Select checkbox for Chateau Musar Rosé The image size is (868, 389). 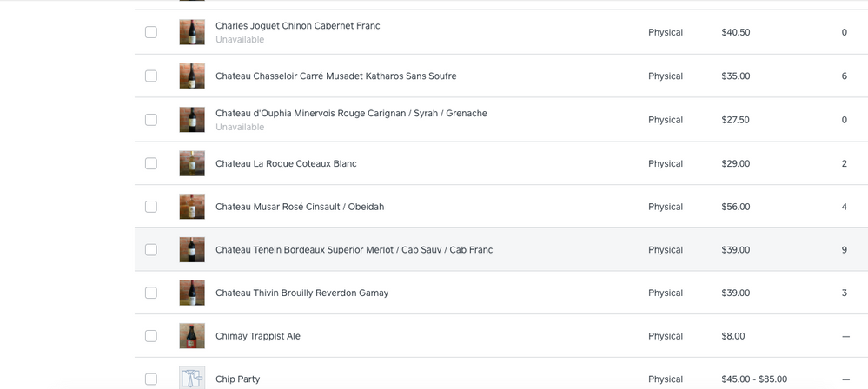[151, 207]
